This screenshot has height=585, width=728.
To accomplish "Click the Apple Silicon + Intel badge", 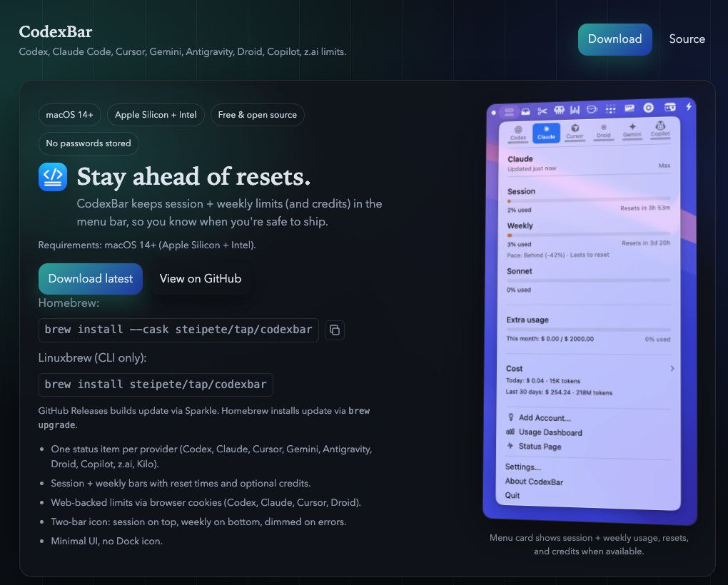I will pos(156,115).
